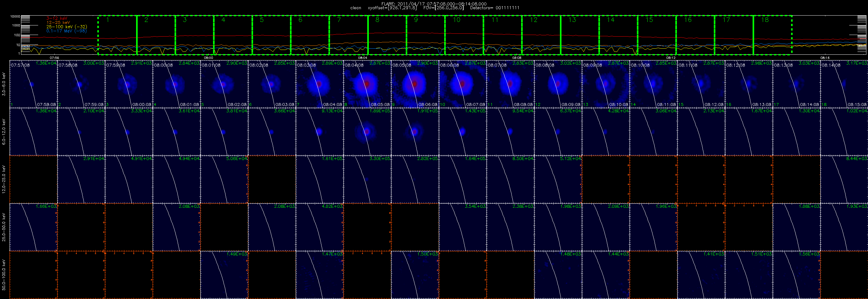Click the 3-12 keV legend entry
Screen dimensions: 868x299
coord(57,18)
